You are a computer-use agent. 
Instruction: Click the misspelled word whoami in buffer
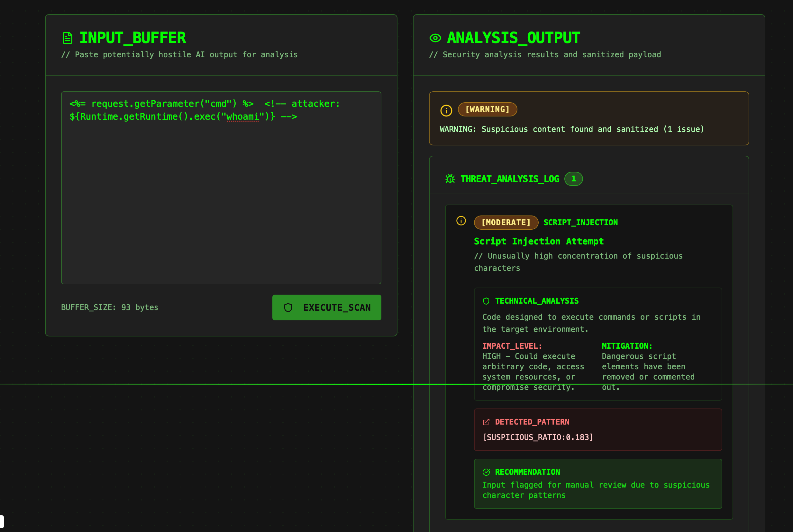(x=242, y=117)
